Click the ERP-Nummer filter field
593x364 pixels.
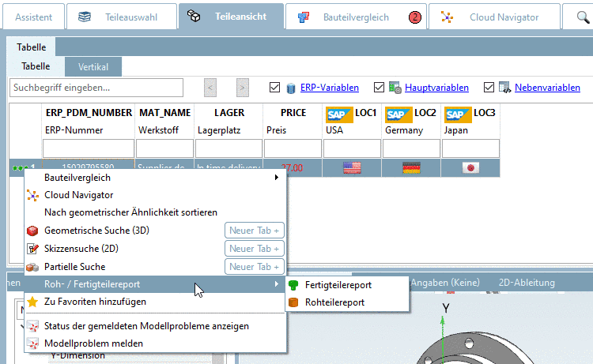tap(89, 148)
